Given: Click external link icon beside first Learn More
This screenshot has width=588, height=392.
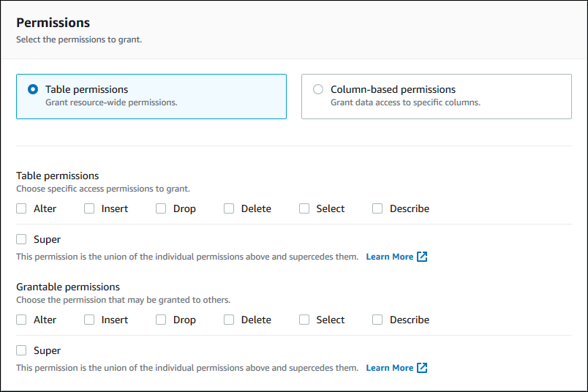Looking at the screenshot, I should coord(422,257).
